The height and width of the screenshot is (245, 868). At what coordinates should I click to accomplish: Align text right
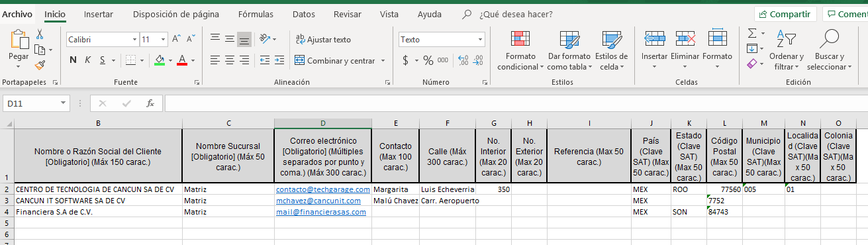[x=244, y=60]
